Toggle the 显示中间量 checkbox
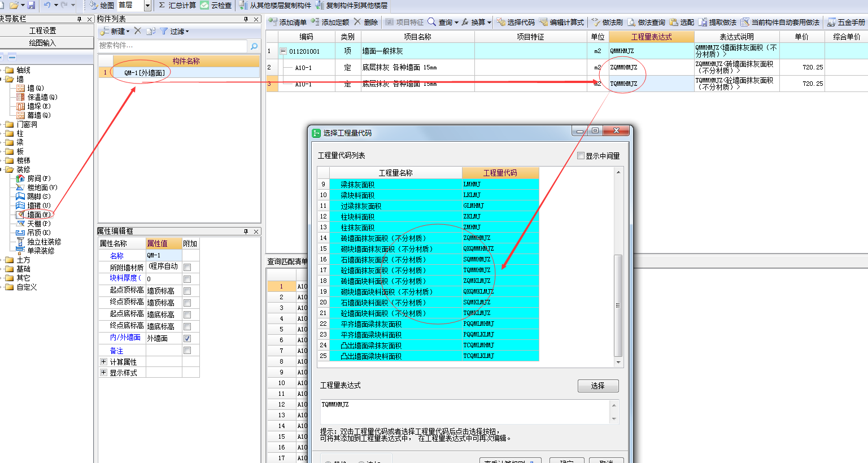The image size is (868, 463). click(581, 156)
